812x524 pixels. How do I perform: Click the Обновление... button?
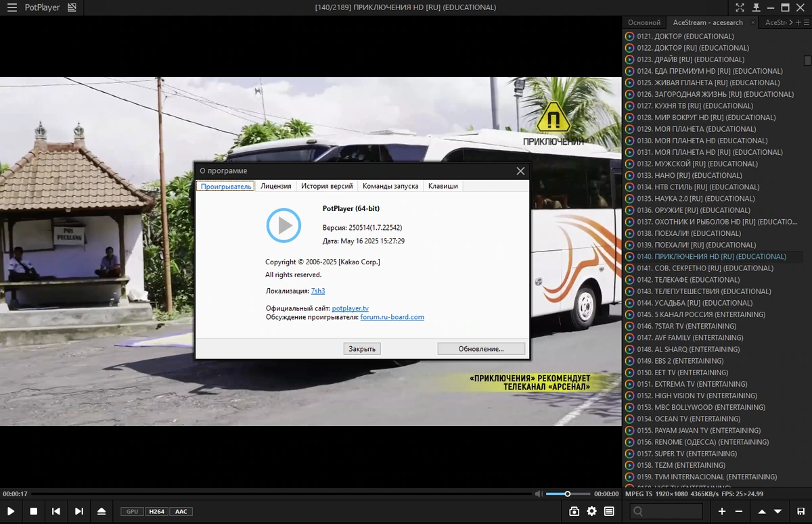[481, 349]
